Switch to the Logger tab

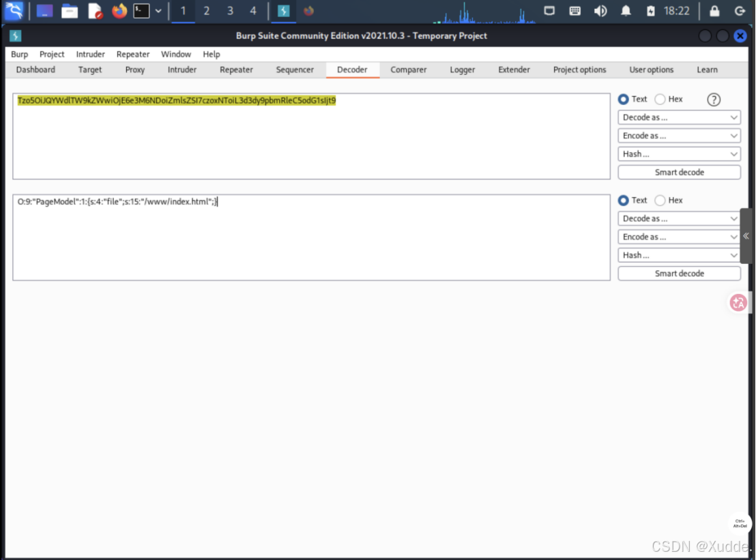click(x=463, y=70)
